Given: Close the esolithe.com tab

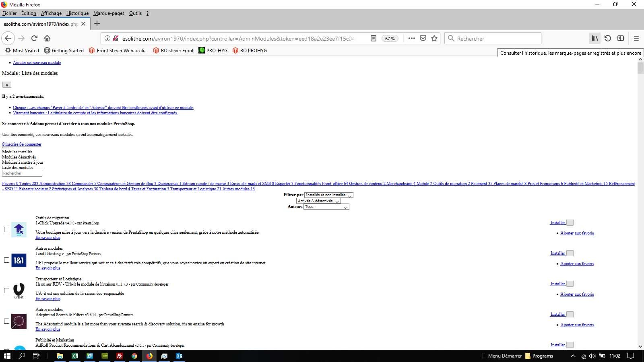Looking at the screenshot, I should point(83,24).
